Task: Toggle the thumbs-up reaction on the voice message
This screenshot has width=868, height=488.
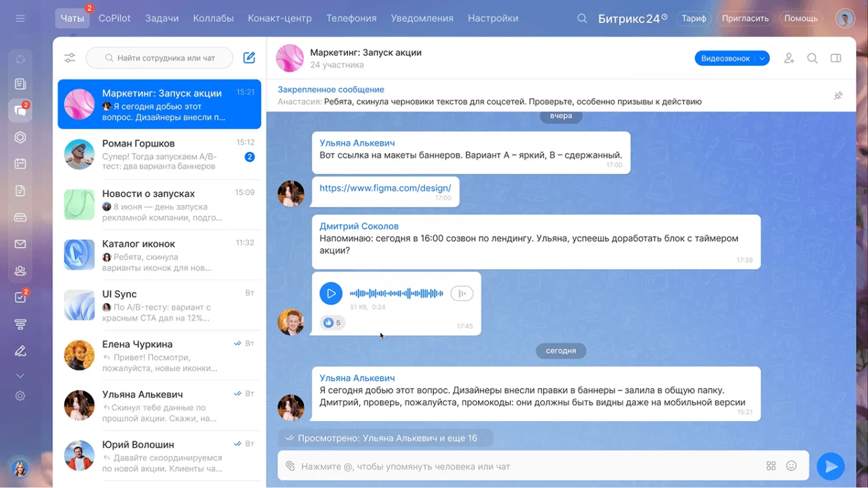Action: coord(333,322)
